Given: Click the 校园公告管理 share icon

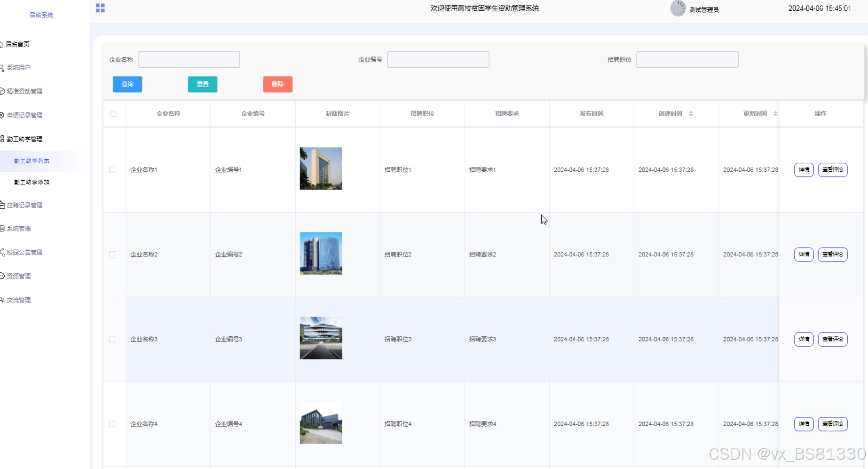Looking at the screenshot, I should (x=2, y=252).
